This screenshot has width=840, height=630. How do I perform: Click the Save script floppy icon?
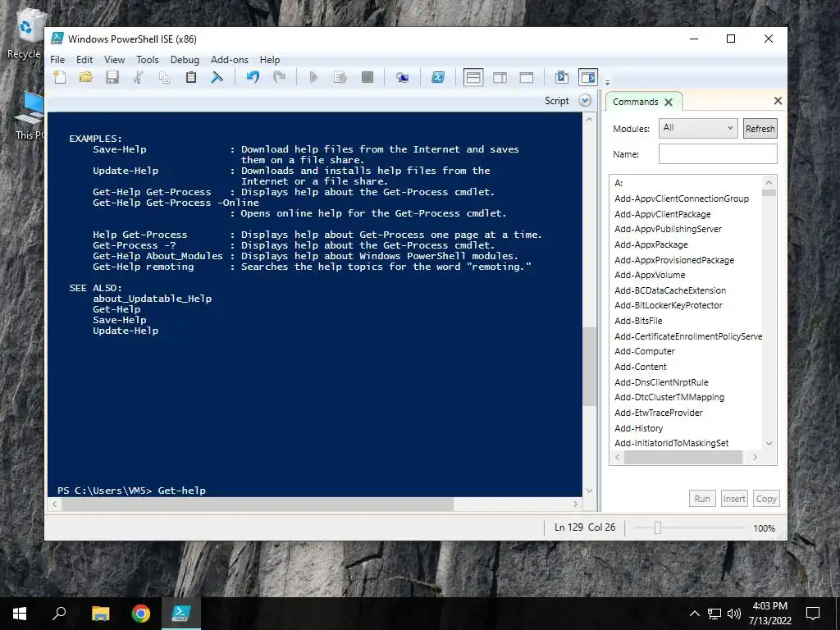(112, 78)
